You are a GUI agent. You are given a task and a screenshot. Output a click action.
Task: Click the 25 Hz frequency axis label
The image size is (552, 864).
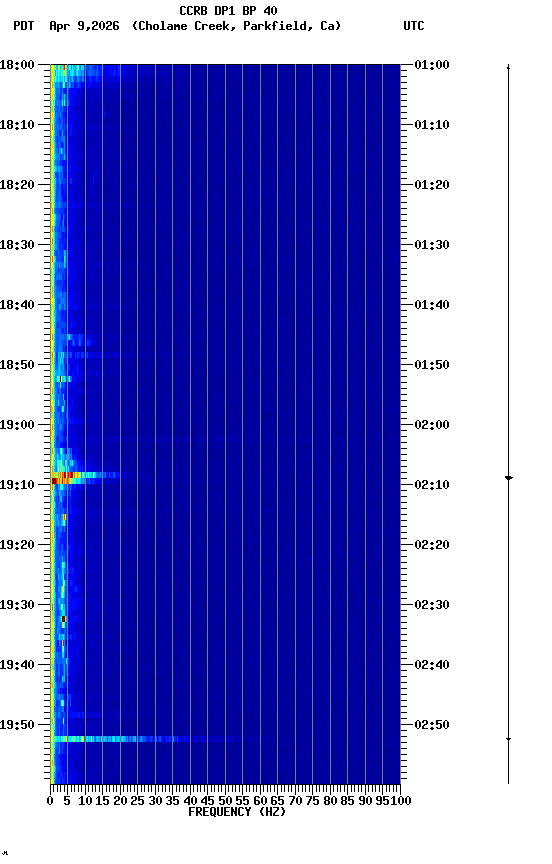tap(137, 801)
